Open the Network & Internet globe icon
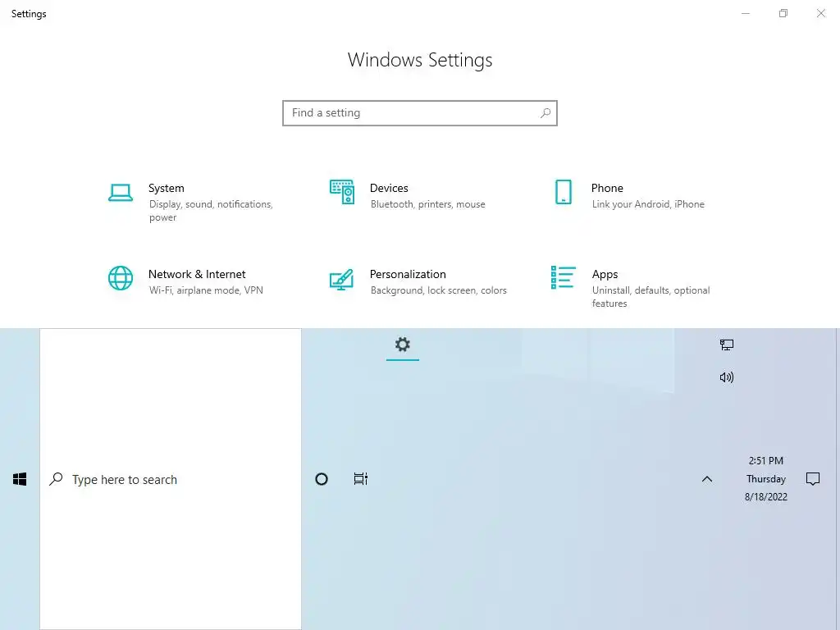The width and height of the screenshot is (840, 630). 121,278
